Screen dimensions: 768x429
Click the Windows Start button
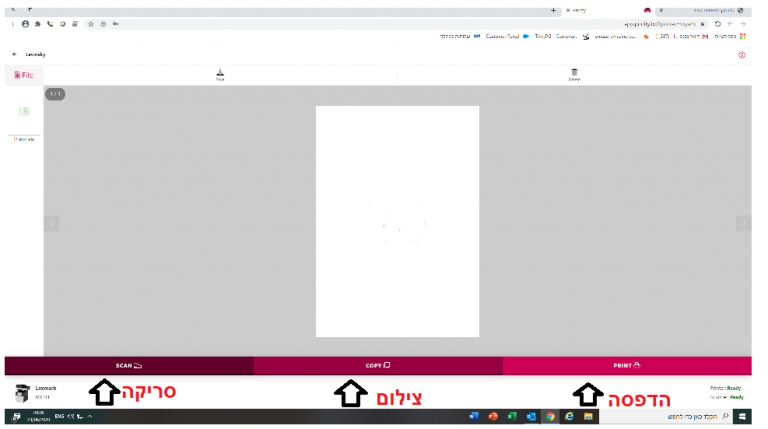[743, 417]
